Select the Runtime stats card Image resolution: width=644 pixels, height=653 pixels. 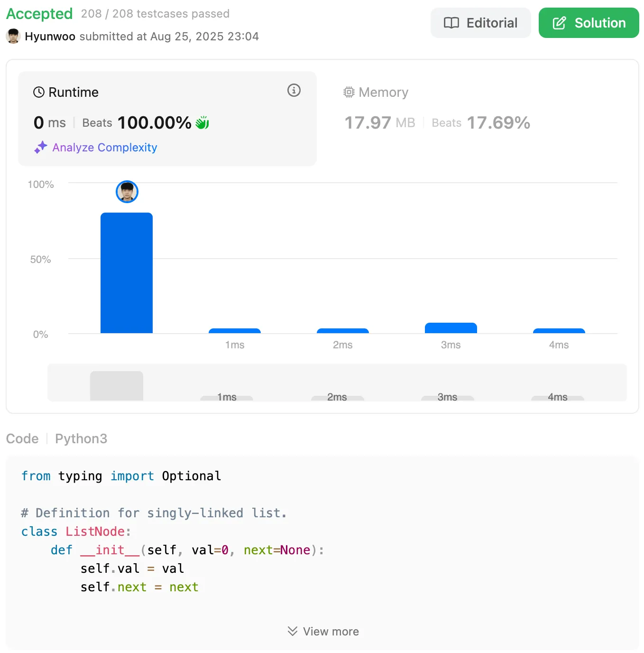click(167, 119)
